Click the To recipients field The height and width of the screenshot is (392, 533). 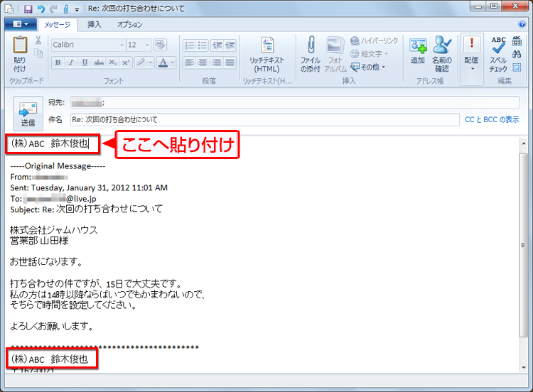point(295,102)
